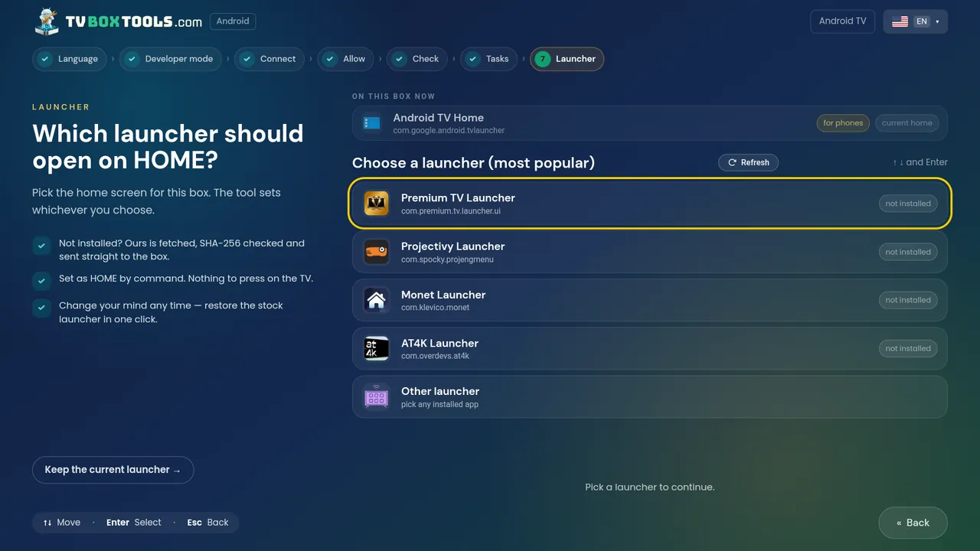
Task: Go to the Developer mode step
Action: [x=171, y=59]
